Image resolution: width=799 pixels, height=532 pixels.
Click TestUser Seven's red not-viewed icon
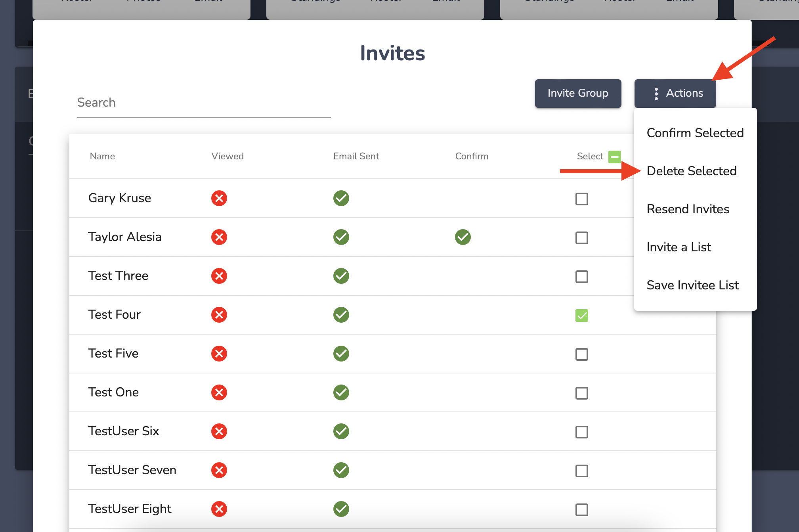pos(219,470)
